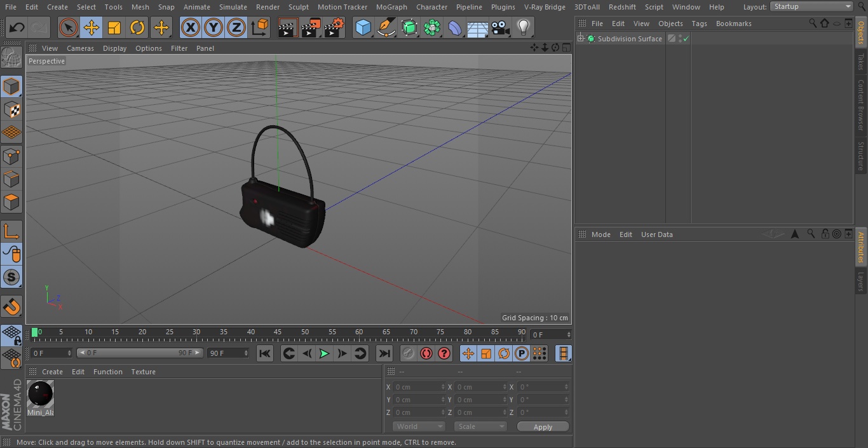Click the X position coordinate field
This screenshot has width=868, height=448.
(x=419, y=387)
